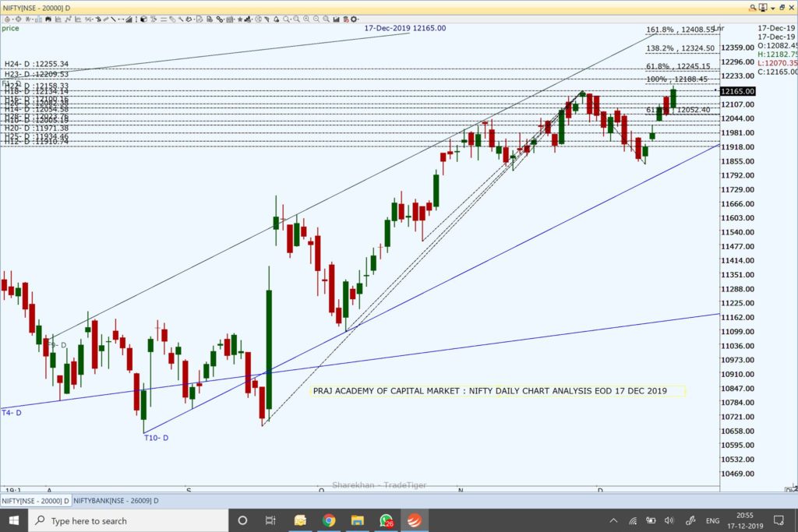Screen dimensions: 798x532
Task: Switch to NIFTYBANK[NSE - 26009] D tab
Action: point(116,501)
